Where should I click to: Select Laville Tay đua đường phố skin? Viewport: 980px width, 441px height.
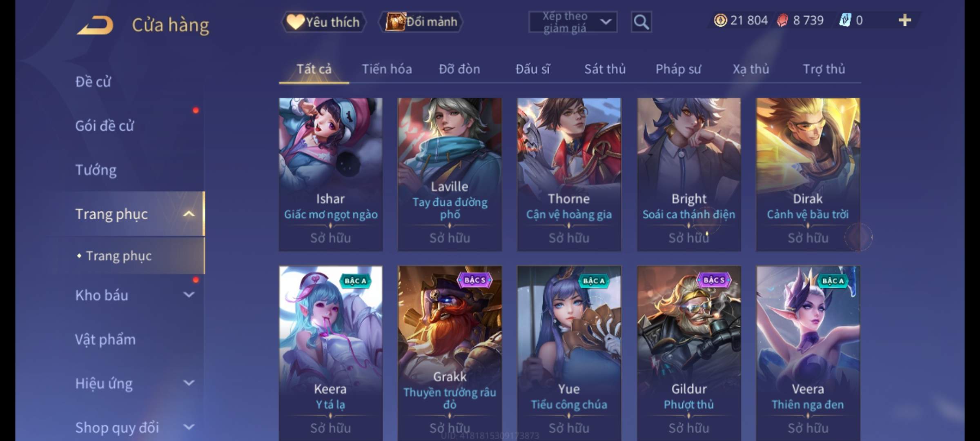(x=450, y=174)
